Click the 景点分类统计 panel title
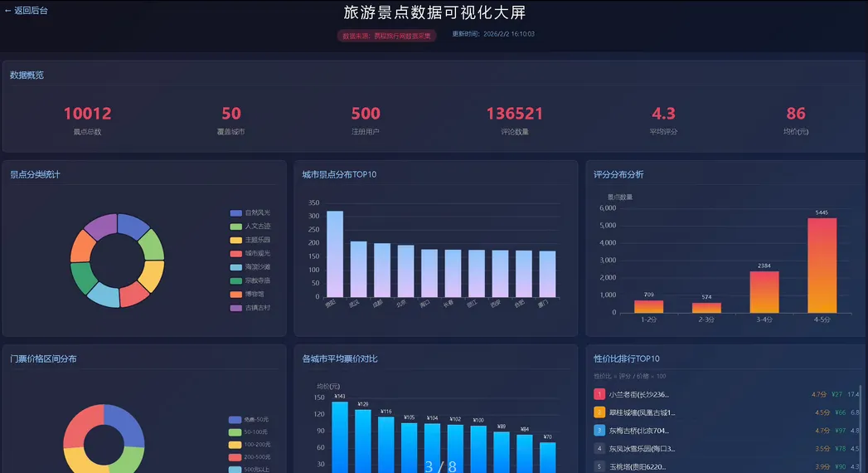Viewport: 868px width, 473px height. pyautogui.click(x=35, y=174)
